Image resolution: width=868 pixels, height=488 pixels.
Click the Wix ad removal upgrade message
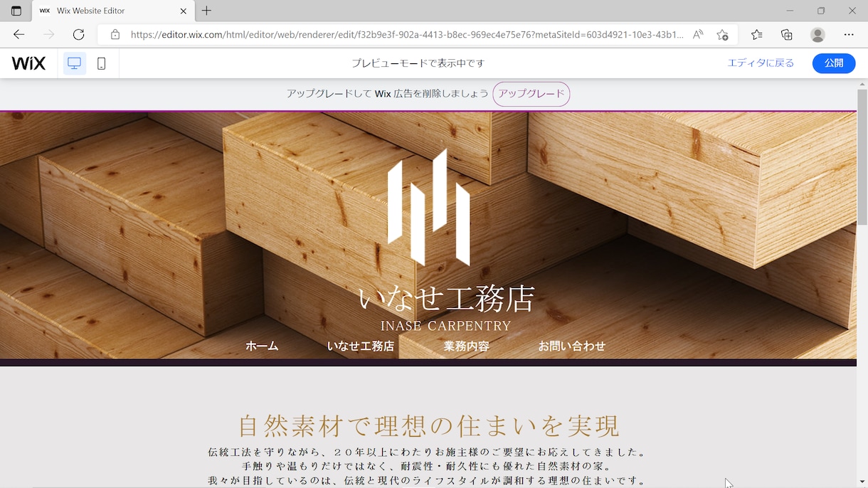pos(387,94)
